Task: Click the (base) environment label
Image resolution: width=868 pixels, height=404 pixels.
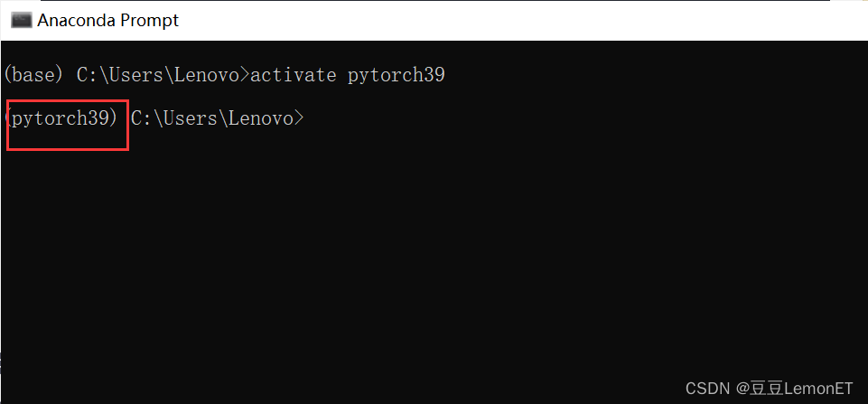Action: point(33,74)
